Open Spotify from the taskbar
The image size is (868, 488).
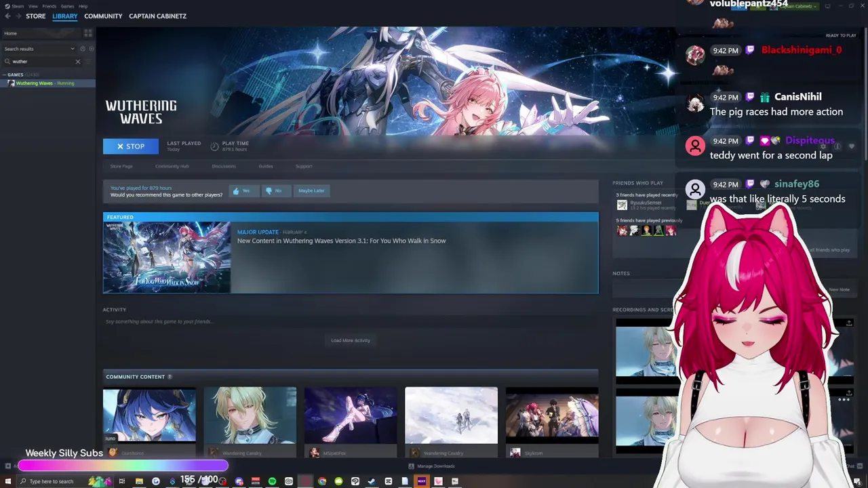(272, 481)
